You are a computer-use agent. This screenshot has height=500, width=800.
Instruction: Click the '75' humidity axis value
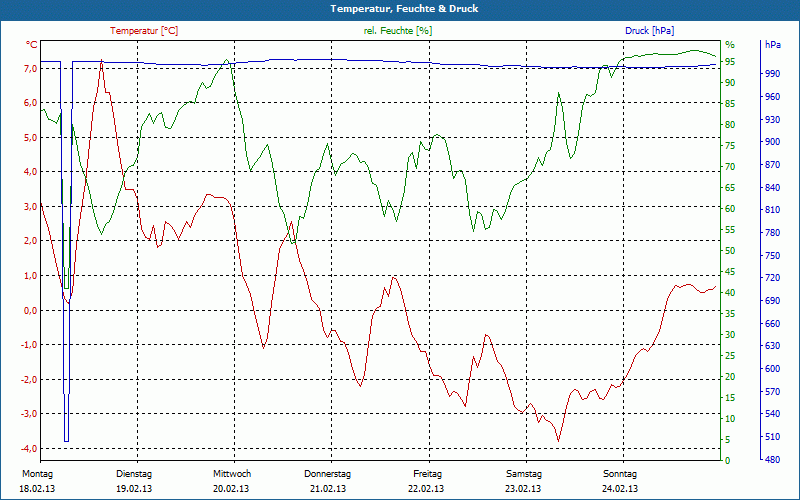click(730, 145)
